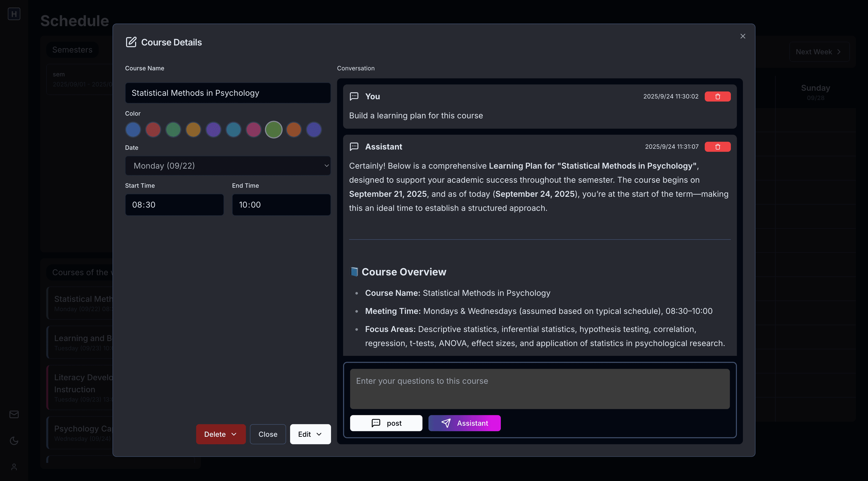Select the purple color swatch
868x481 pixels.
[213, 130]
